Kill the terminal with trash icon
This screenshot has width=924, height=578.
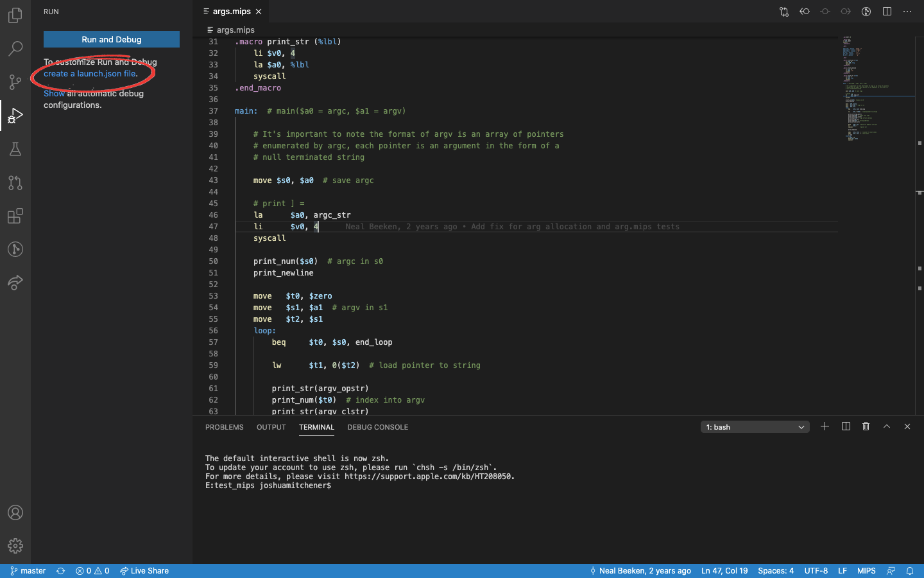866,426
